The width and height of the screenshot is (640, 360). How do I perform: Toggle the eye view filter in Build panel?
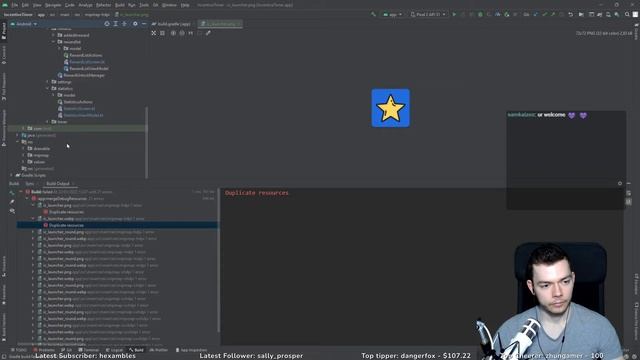point(12,211)
